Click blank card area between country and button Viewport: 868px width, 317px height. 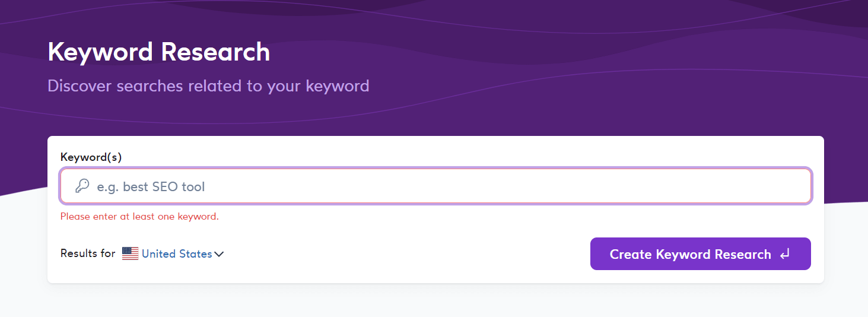click(403, 254)
